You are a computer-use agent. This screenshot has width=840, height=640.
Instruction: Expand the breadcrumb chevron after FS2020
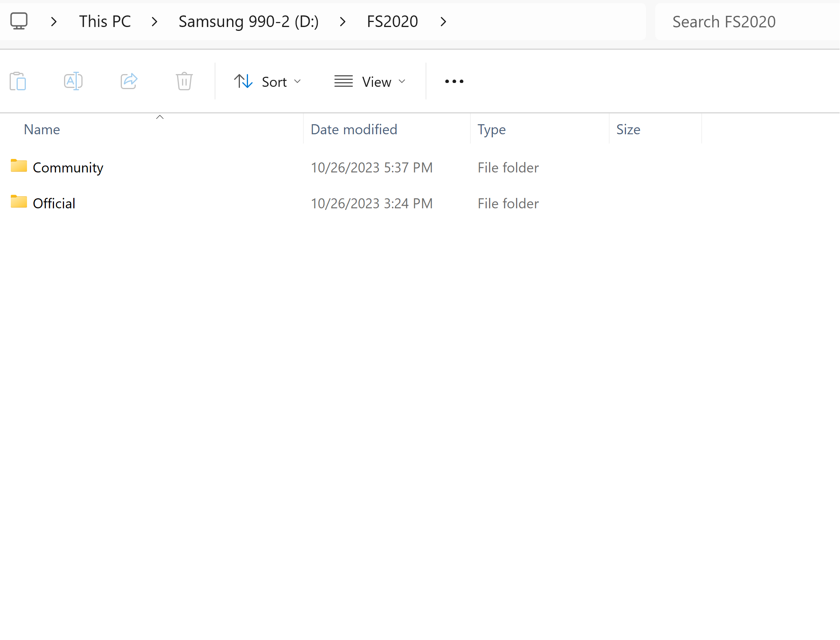(x=443, y=21)
